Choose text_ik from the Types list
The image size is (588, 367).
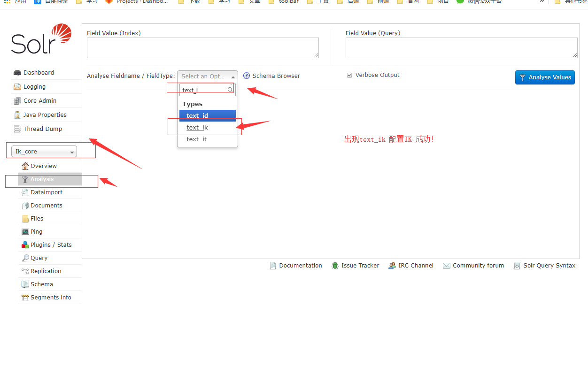click(x=208, y=127)
